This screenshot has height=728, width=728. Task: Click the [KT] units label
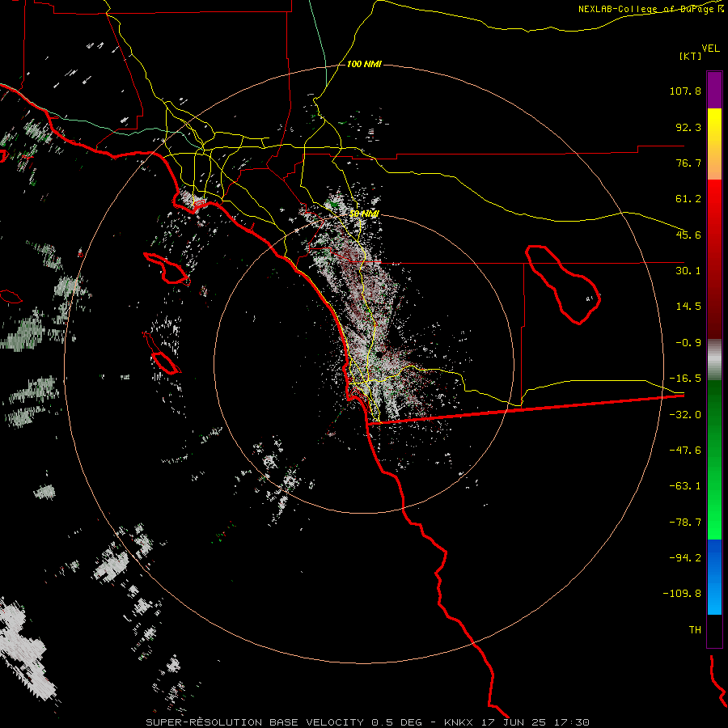(690, 56)
